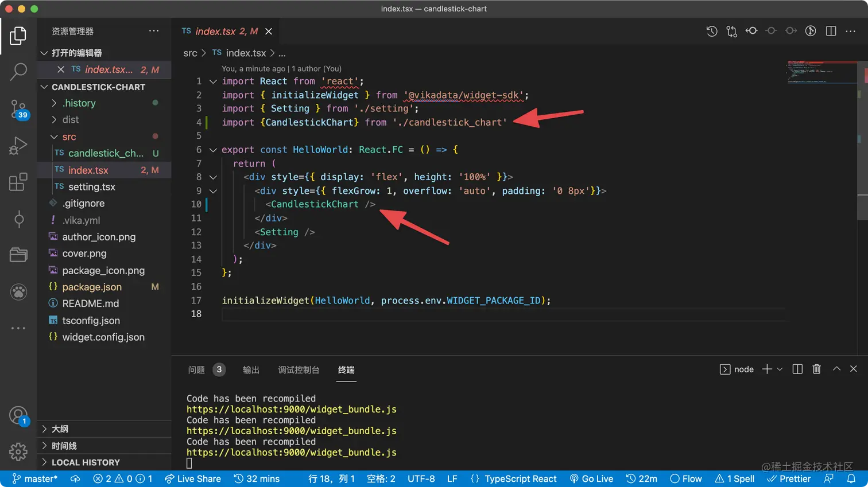Image resolution: width=868 pixels, height=487 pixels.
Task: Maximize the panel with the up chevron
Action: click(836, 369)
